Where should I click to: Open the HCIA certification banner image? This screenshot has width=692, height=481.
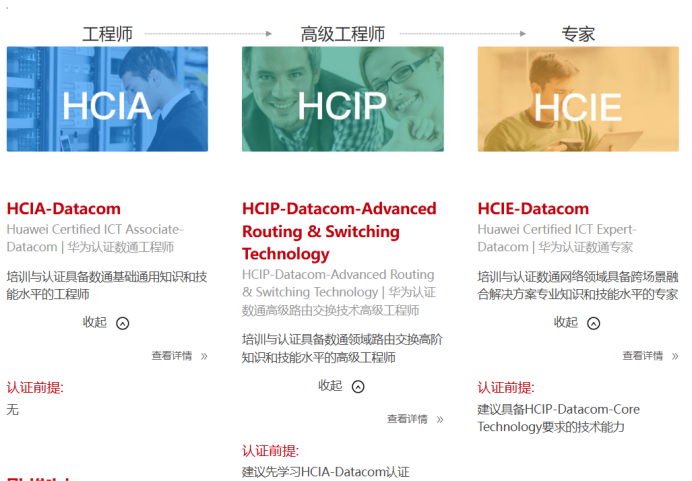107,99
